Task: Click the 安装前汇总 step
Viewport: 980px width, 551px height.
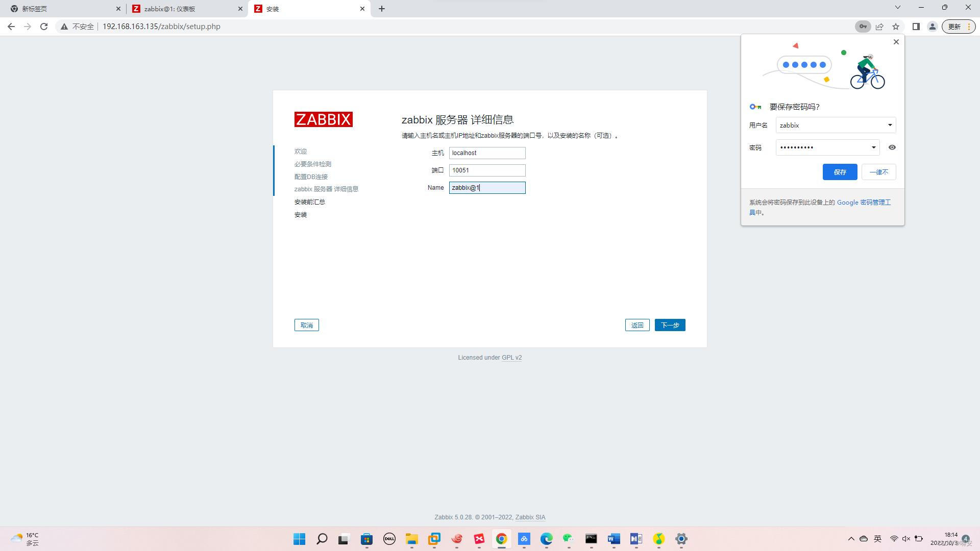Action: point(310,202)
